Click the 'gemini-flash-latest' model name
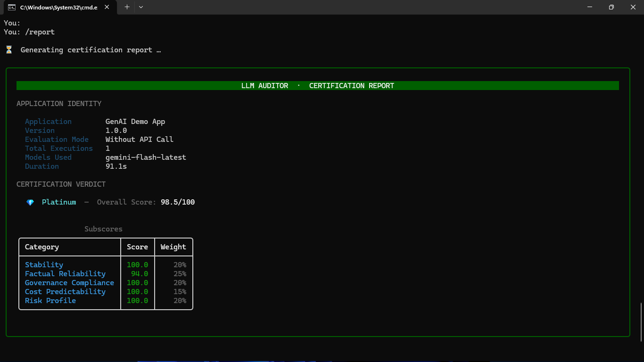This screenshot has height=362, width=644. pos(146,157)
